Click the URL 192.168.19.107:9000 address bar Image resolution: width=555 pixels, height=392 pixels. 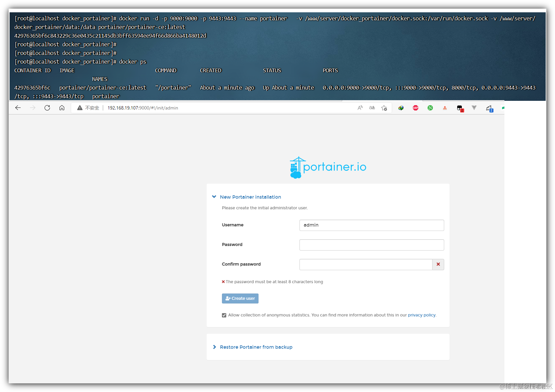point(143,108)
